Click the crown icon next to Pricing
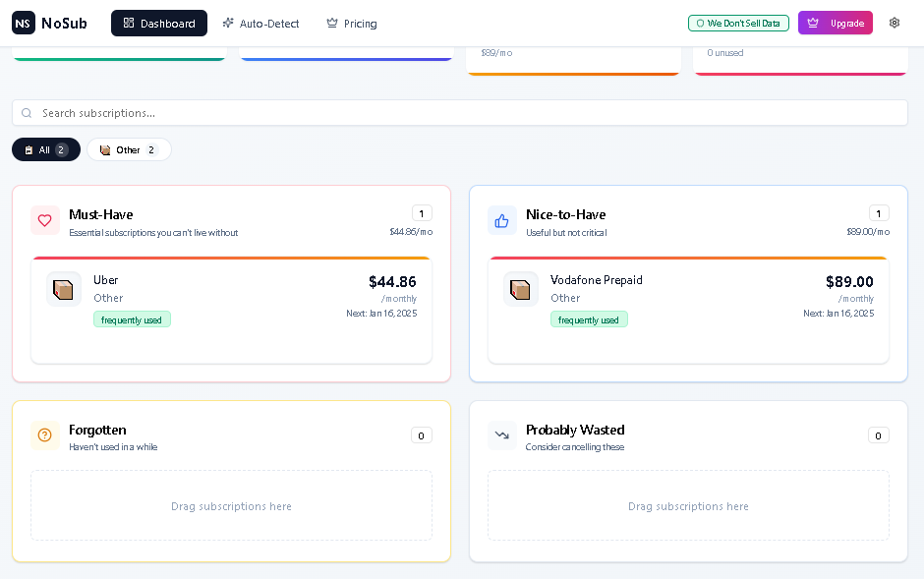924x579 pixels. [329, 23]
